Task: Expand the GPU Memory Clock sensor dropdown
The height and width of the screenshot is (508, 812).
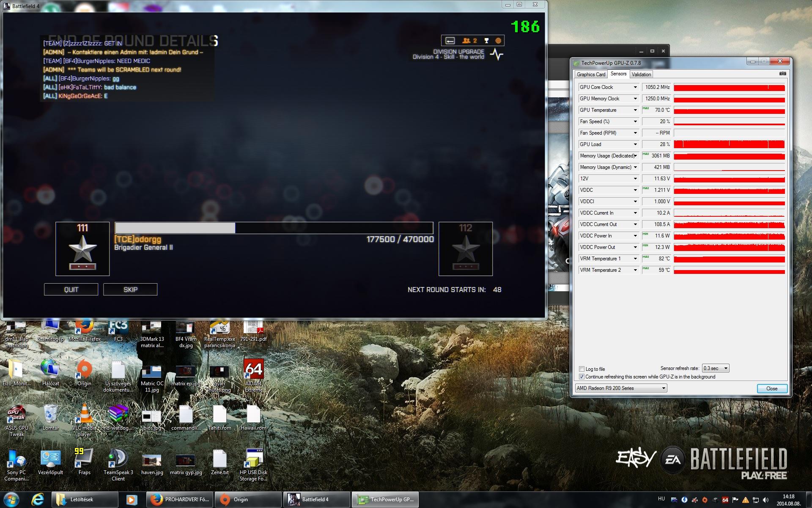Action: 635,99
